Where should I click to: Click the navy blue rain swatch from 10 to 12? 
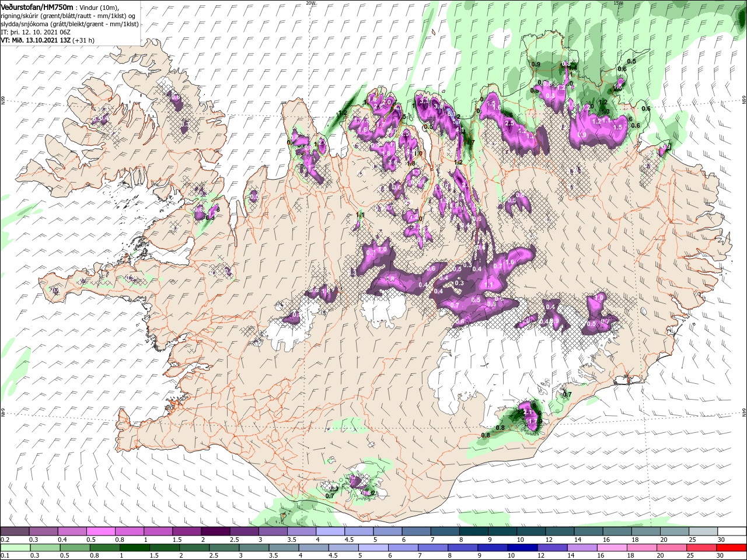point(523,548)
